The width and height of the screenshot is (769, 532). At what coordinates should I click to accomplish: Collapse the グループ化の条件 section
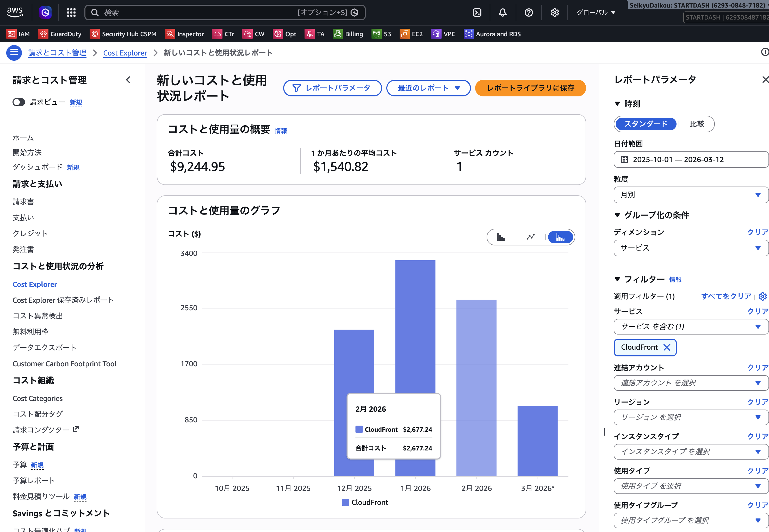click(x=617, y=215)
